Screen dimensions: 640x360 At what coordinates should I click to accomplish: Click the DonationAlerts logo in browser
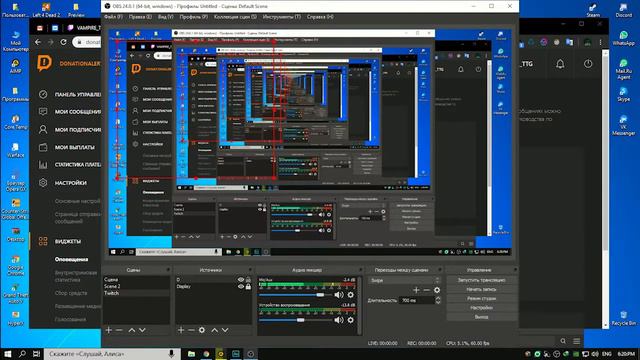pos(44,63)
